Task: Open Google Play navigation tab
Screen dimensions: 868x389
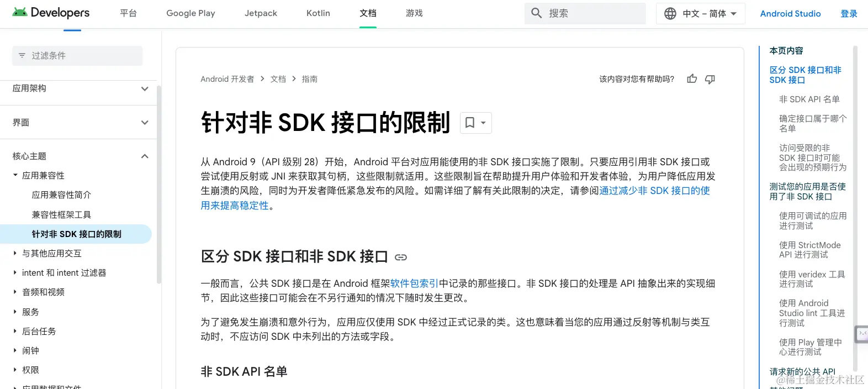Action: point(190,13)
